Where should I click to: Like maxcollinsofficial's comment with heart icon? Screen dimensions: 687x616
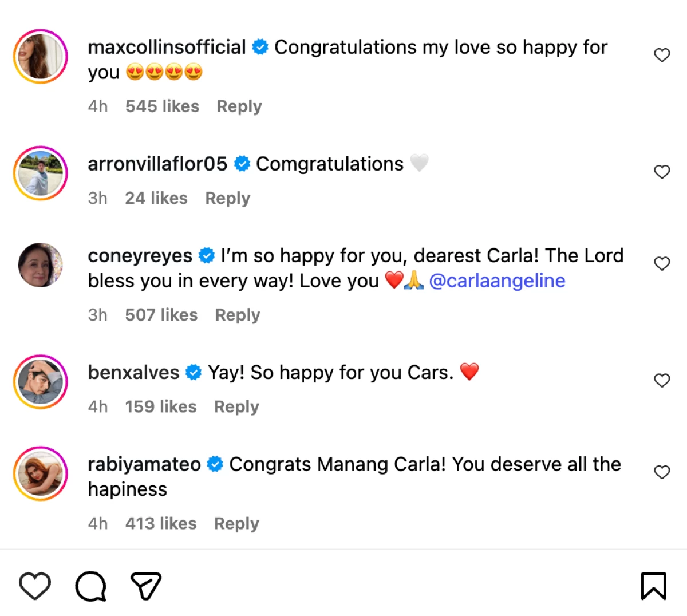[x=662, y=56]
